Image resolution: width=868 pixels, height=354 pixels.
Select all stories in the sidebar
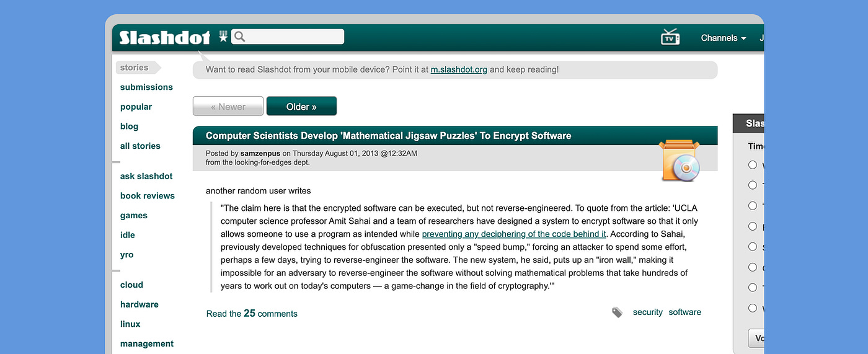140,146
